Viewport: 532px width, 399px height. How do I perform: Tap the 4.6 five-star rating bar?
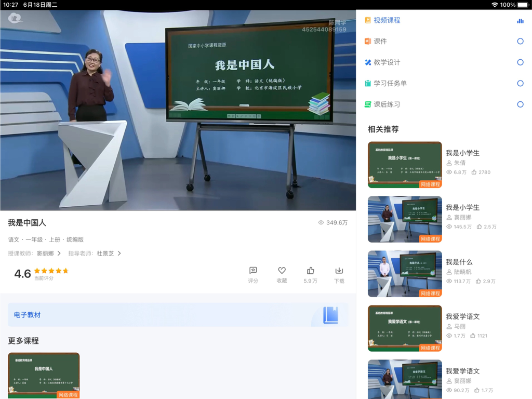coord(51,271)
